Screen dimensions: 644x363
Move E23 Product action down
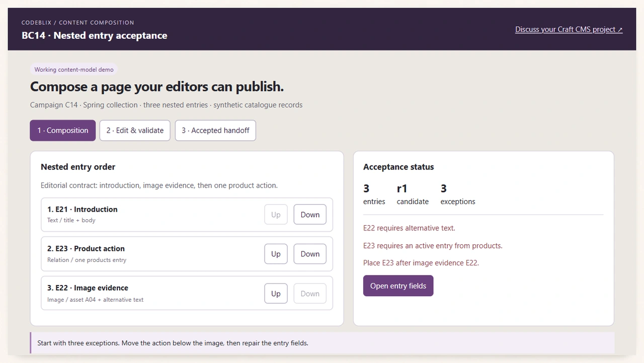click(310, 254)
